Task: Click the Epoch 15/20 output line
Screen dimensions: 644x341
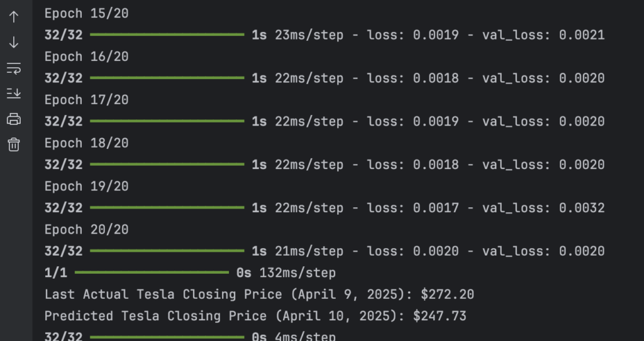Action: (x=87, y=14)
